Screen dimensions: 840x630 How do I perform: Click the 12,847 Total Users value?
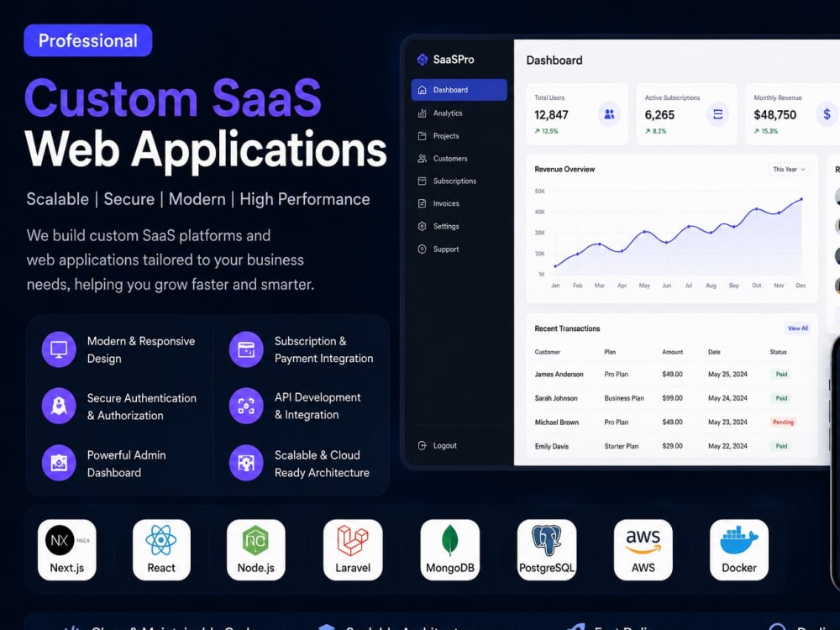551,114
